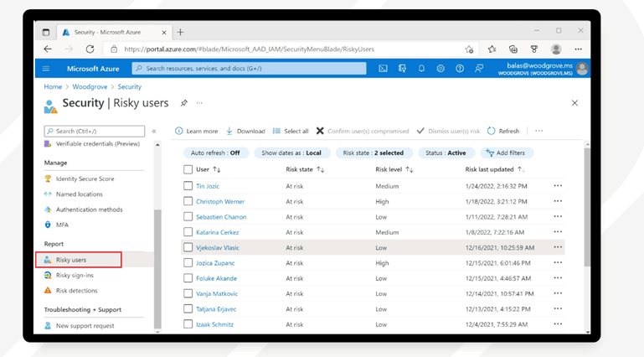The width and height of the screenshot is (644, 357).
Task: Open the tab actions menu icon
Action: click(46, 32)
